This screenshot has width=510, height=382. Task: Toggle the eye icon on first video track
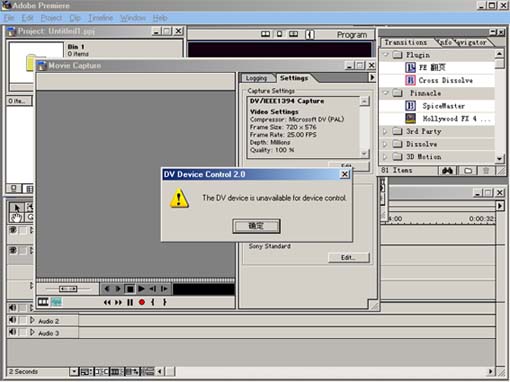[x=13, y=230]
